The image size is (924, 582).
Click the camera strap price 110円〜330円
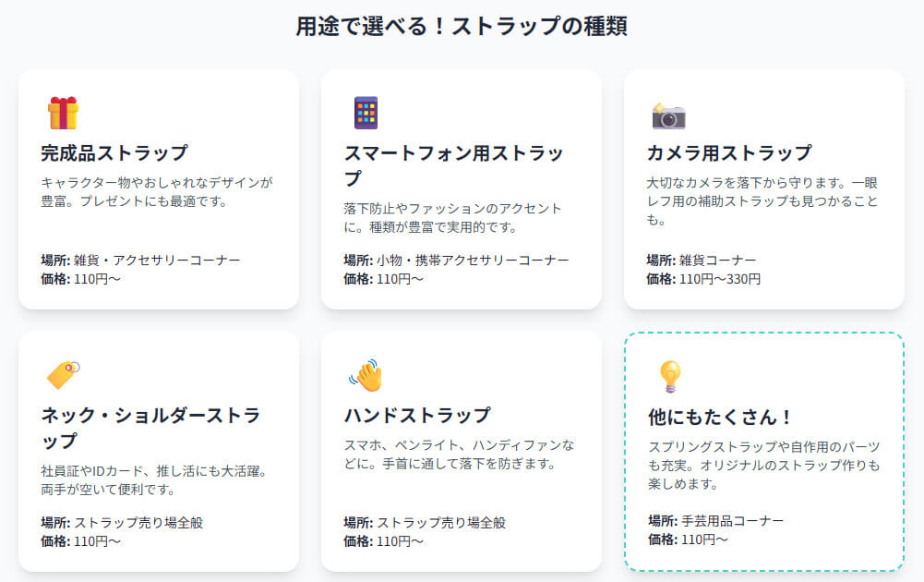point(719,279)
